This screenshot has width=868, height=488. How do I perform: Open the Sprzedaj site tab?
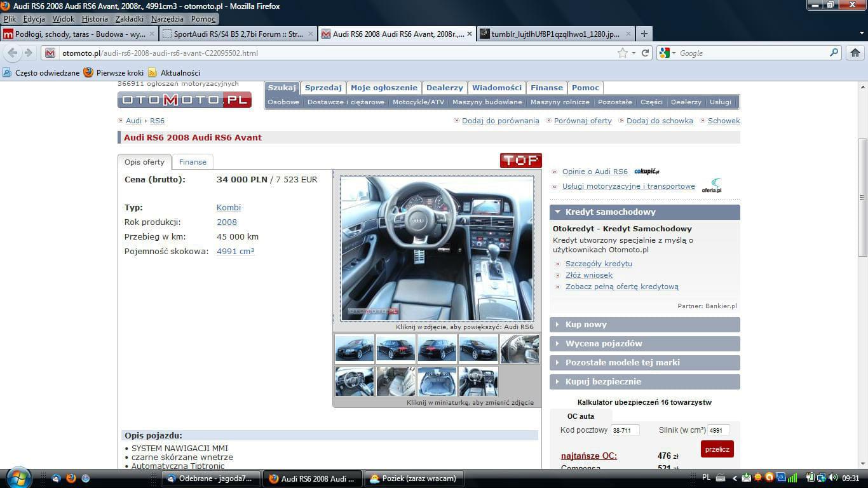click(323, 88)
